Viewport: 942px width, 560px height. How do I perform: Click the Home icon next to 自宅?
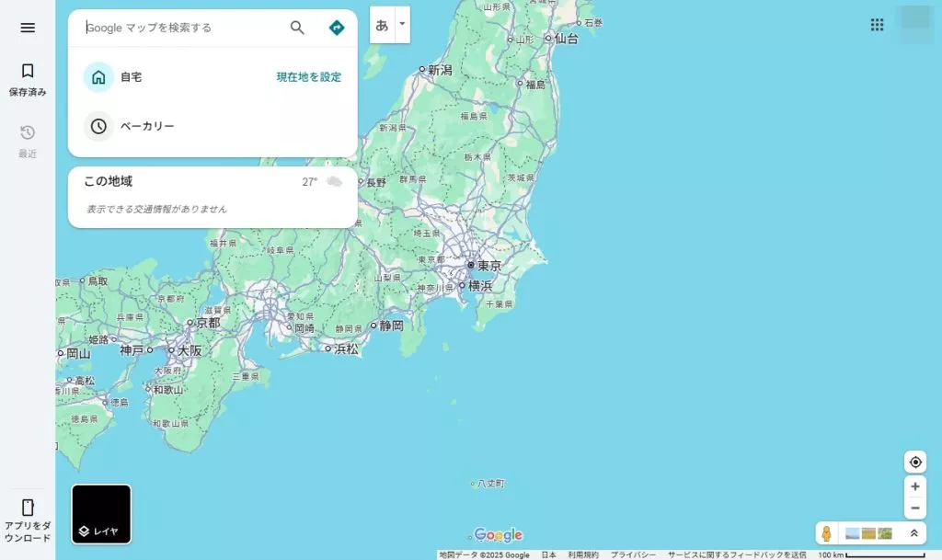[98, 77]
